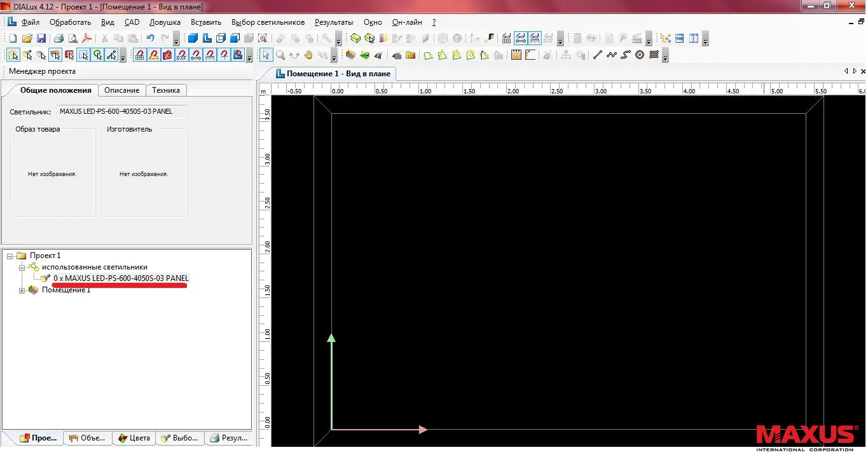Switch to the Техника tab

165,90
